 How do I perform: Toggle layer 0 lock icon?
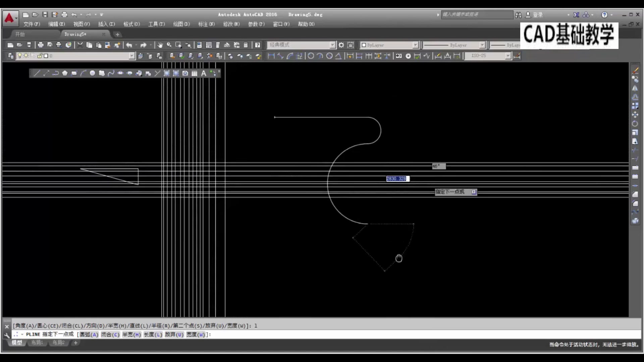[x=40, y=56]
